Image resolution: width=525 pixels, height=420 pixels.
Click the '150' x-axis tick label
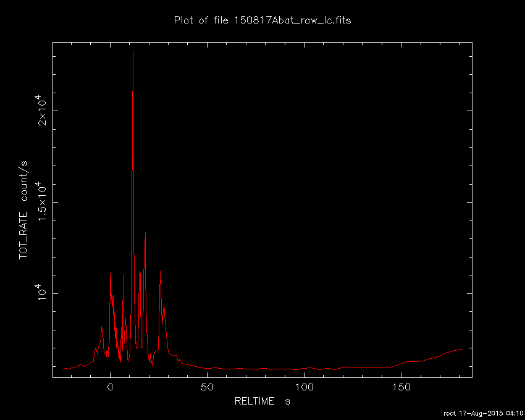(401, 387)
